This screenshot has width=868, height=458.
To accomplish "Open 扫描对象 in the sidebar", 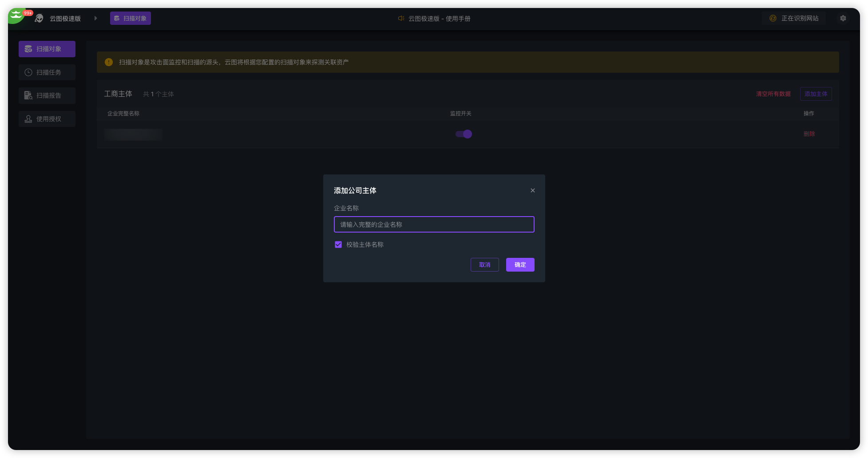I will (x=47, y=49).
